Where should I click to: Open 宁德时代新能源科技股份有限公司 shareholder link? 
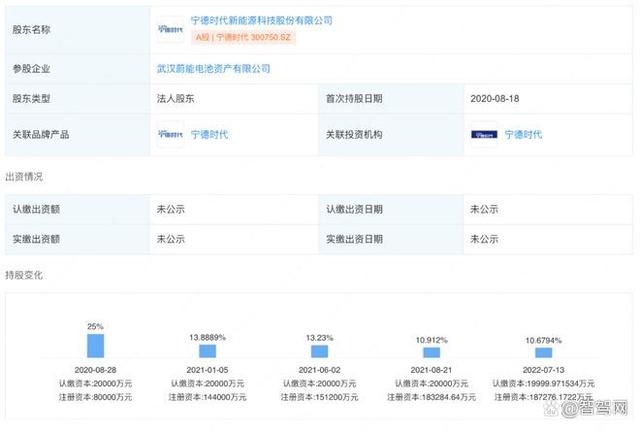tap(261, 20)
